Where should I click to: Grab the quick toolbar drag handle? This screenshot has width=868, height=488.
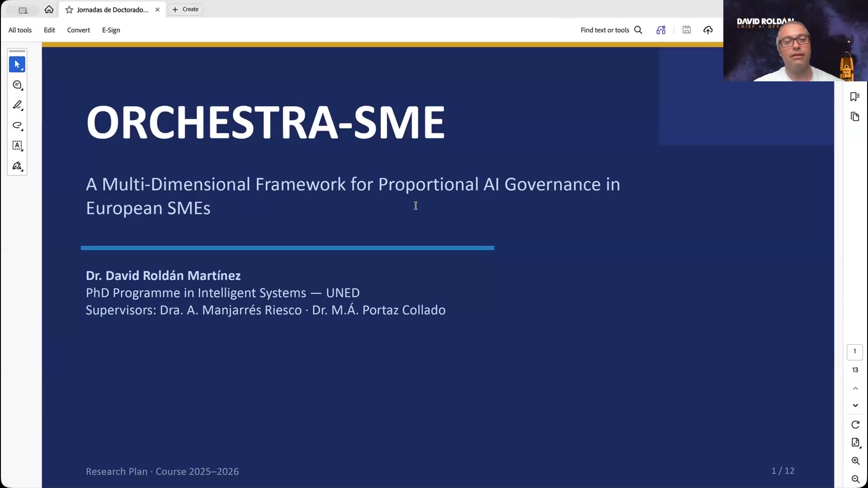click(x=17, y=51)
